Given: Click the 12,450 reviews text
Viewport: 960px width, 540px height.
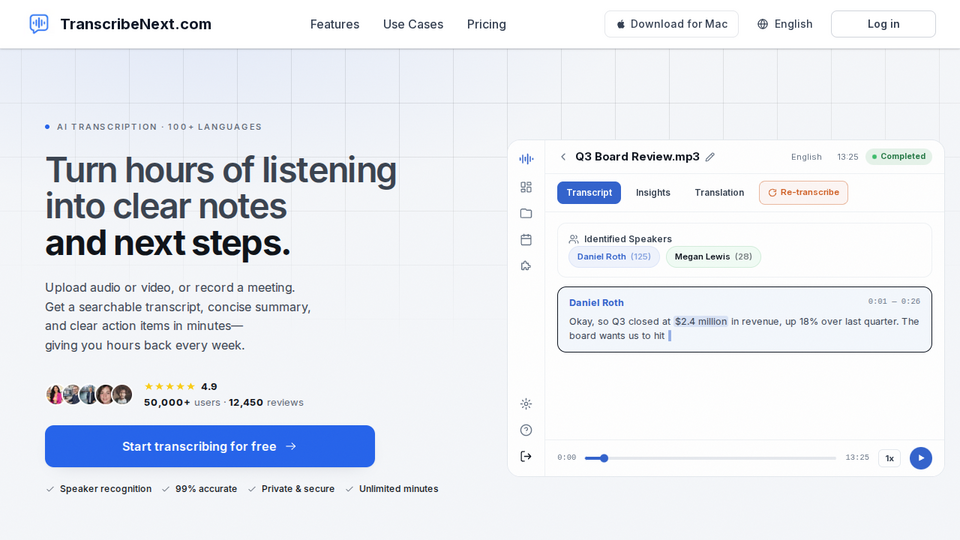Looking at the screenshot, I should pos(266,402).
